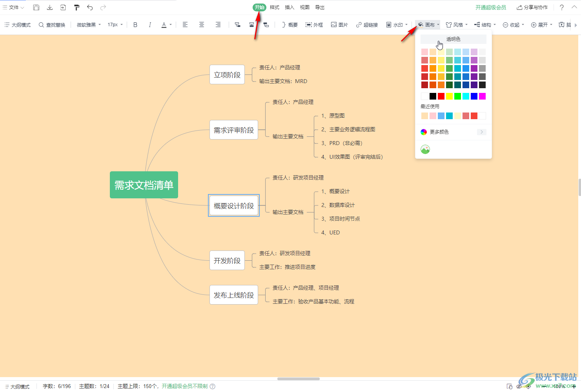
Task: Click the subtopic 2、数据库设计
Action: pos(338,205)
